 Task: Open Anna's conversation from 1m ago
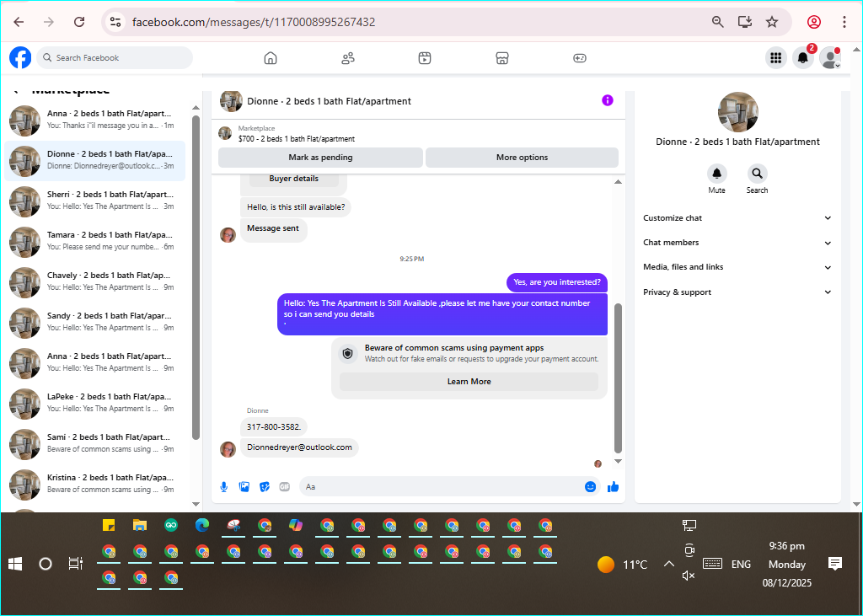94,120
